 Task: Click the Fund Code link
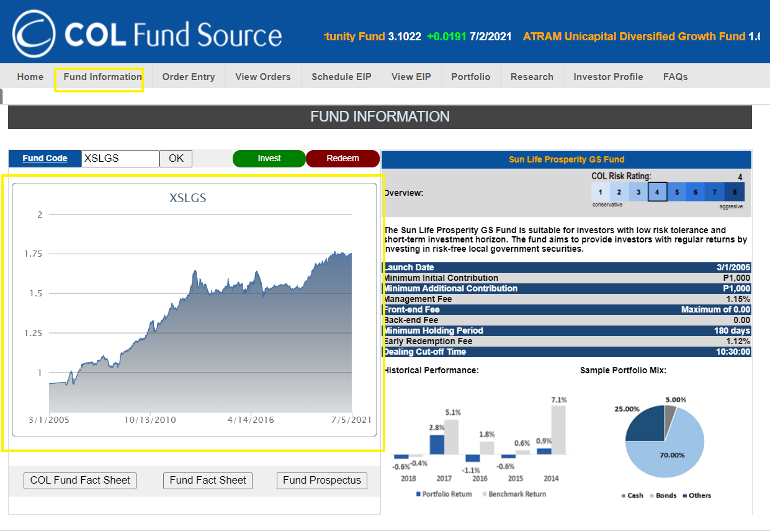45,158
